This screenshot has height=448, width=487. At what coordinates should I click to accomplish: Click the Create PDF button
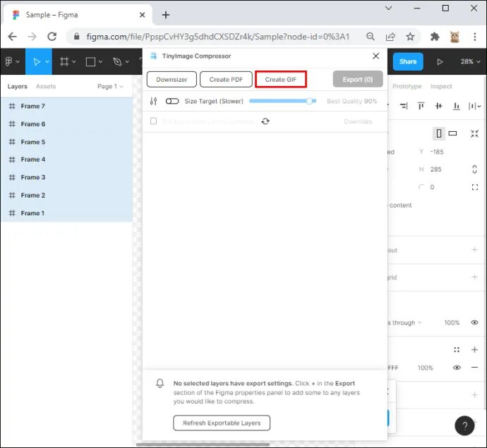click(x=226, y=80)
